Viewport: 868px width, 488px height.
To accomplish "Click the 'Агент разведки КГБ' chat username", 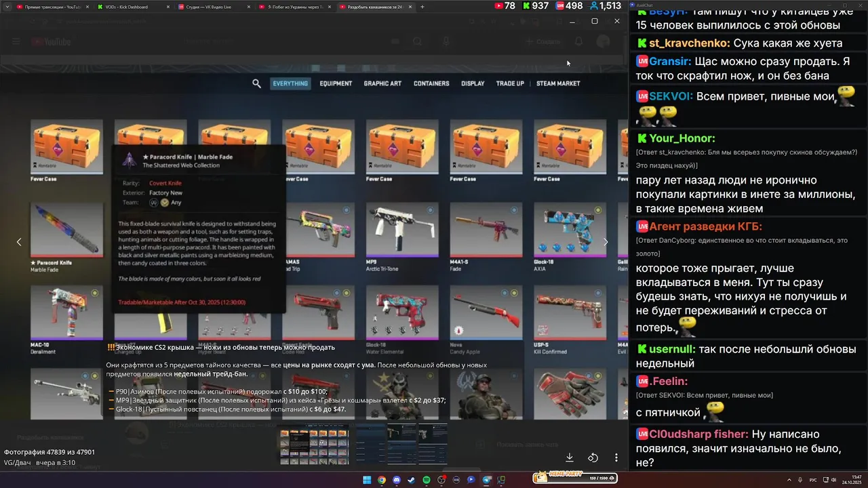I will pos(705,226).
